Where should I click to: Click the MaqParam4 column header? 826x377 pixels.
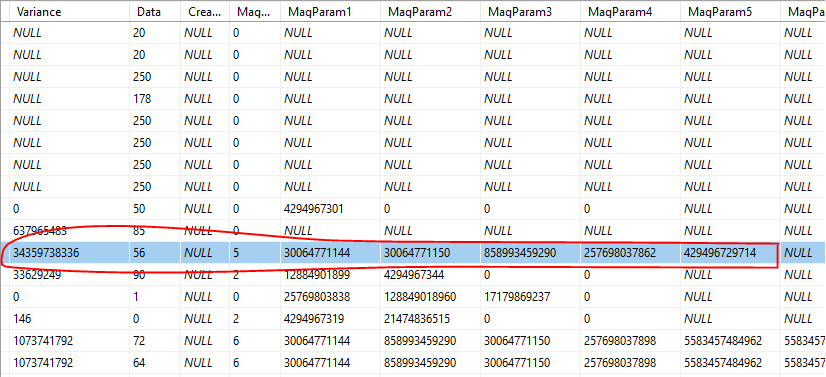click(x=631, y=12)
